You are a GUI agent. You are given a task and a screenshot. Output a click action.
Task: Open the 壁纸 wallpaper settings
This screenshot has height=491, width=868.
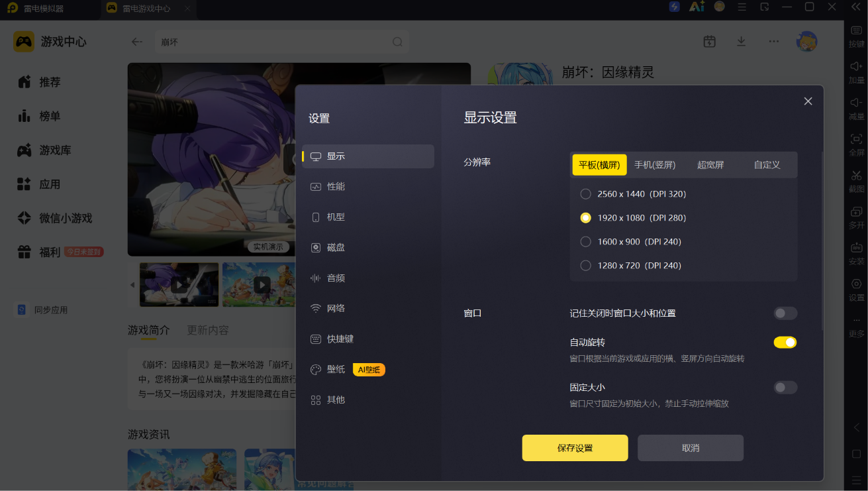click(328, 370)
